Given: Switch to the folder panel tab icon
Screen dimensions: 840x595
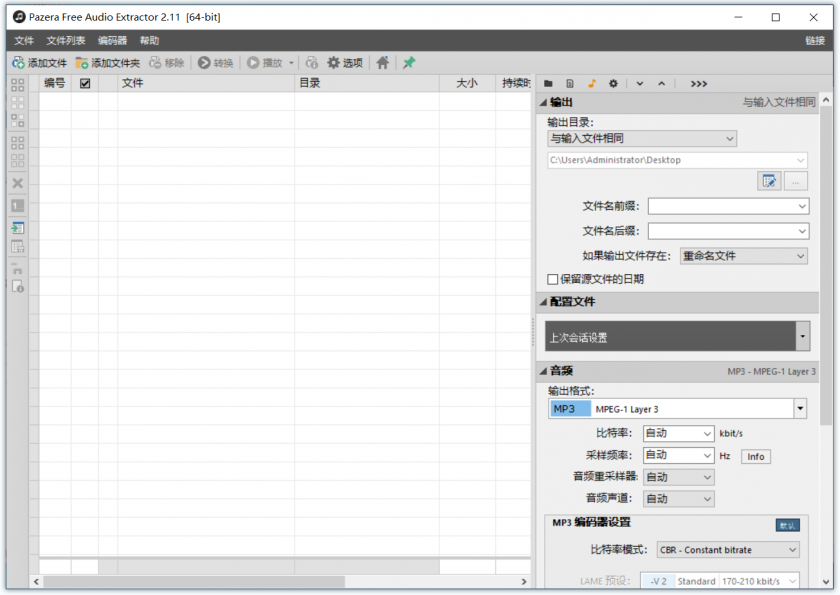Looking at the screenshot, I should (x=548, y=84).
